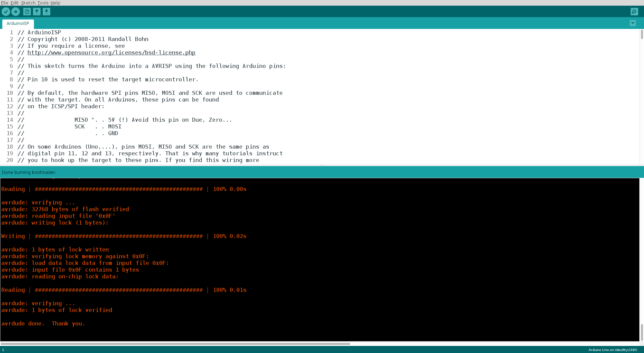
Task: Click 'load data lock data from input file' line
Action: click(85, 263)
